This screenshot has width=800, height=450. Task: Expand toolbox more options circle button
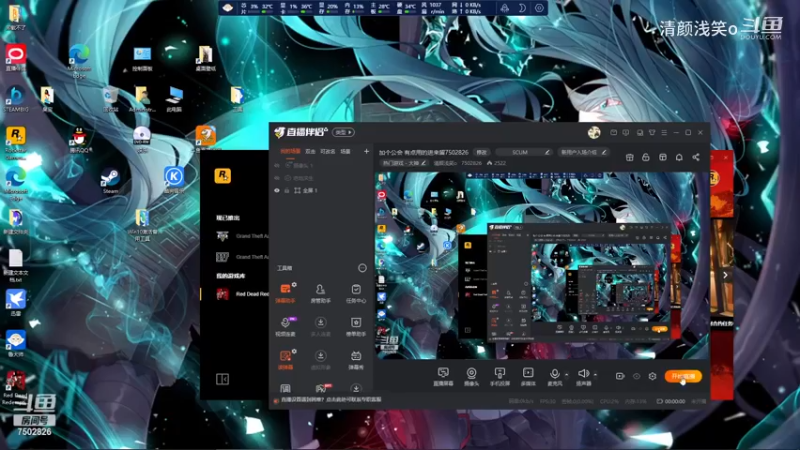click(x=362, y=268)
